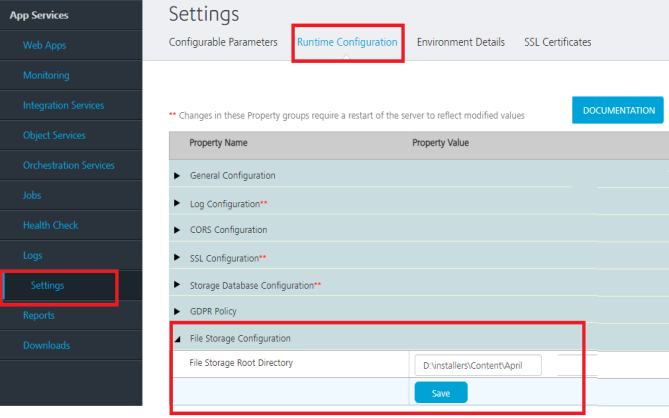Go to SSL Certificates tab

tap(557, 42)
